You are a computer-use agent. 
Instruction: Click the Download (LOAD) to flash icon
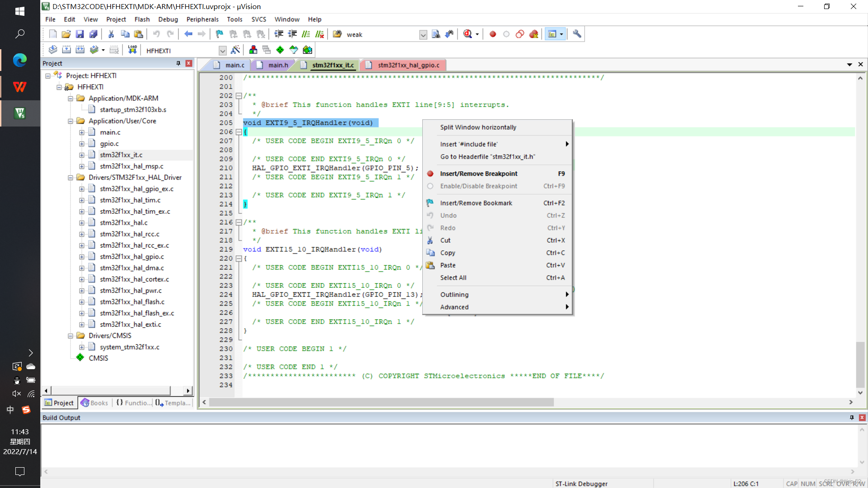click(x=132, y=50)
